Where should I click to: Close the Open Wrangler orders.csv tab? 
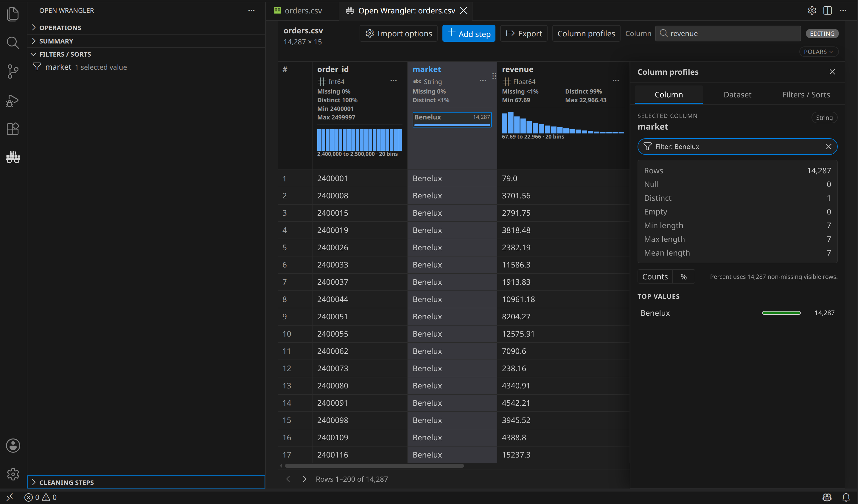click(x=463, y=10)
